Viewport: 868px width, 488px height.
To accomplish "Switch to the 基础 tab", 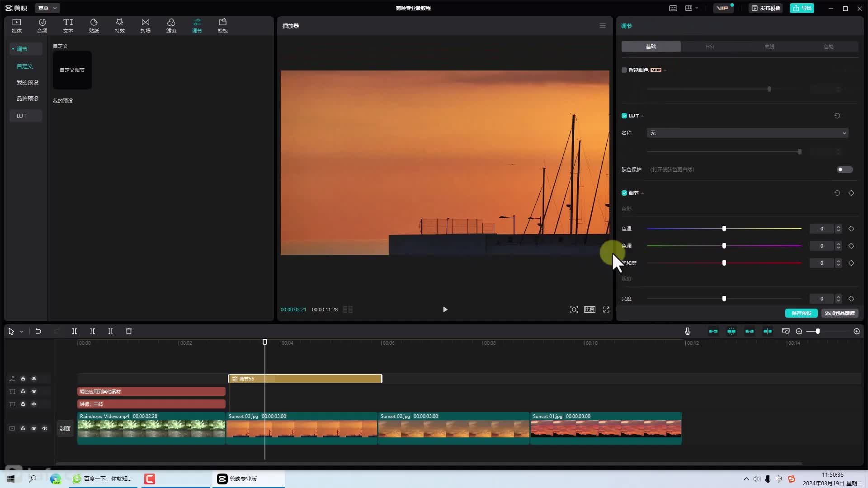I will tap(651, 47).
